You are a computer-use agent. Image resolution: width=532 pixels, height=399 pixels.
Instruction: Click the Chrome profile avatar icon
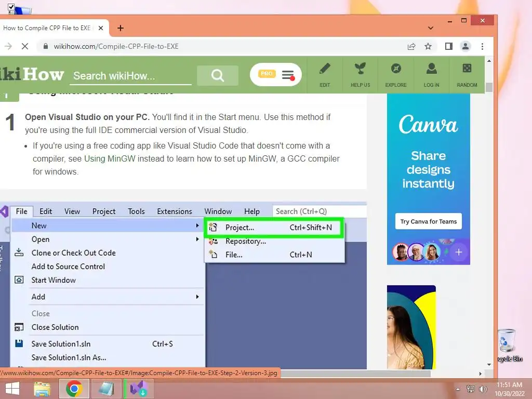(465, 46)
